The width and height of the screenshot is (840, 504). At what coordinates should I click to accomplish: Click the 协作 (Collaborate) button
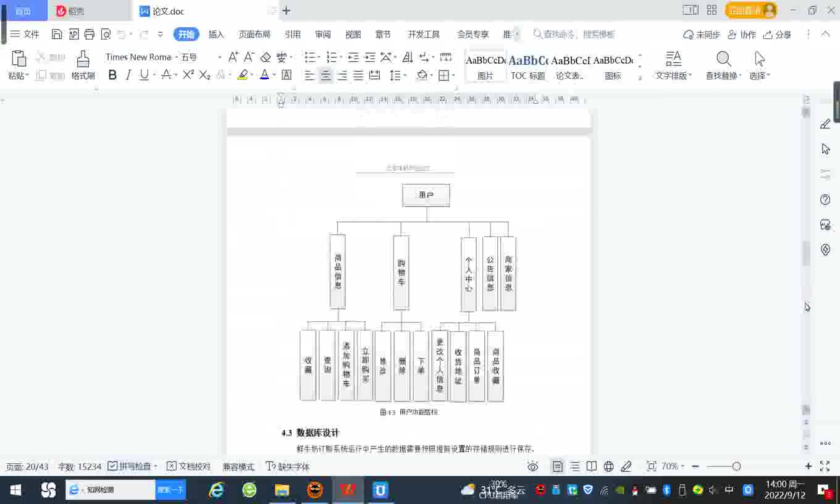tap(742, 35)
